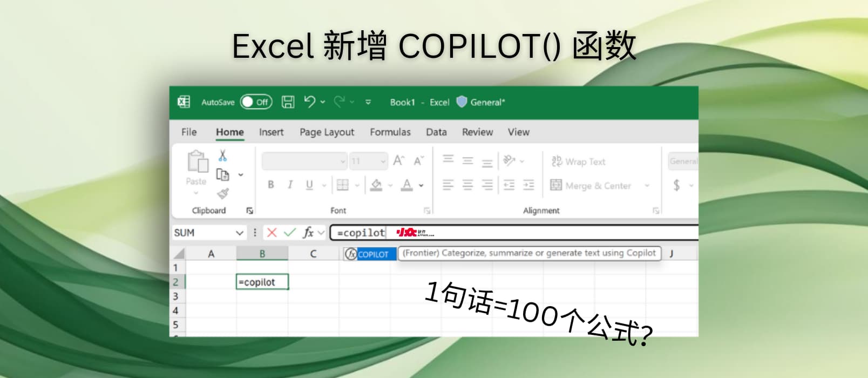Expand the Underline style arrow
Viewport: 868px width, 378px height.
tap(324, 185)
